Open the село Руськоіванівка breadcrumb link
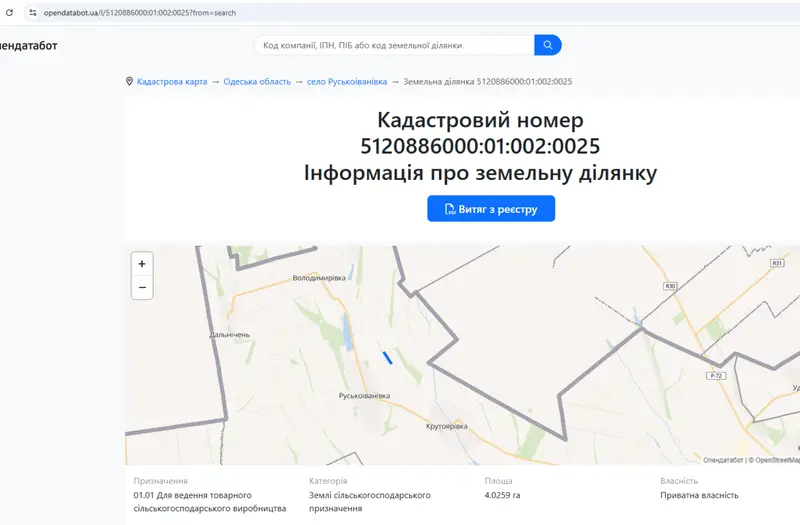 point(347,82)
